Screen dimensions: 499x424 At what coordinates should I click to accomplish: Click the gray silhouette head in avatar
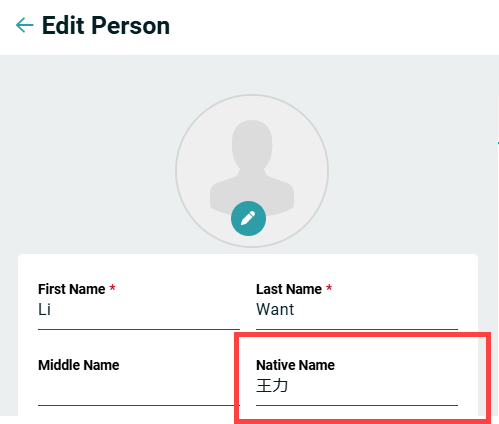point(252,143)
